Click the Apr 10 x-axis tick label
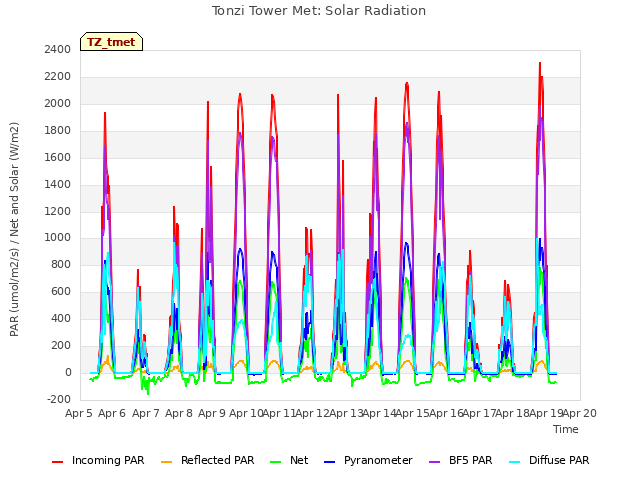 (246, 413)
